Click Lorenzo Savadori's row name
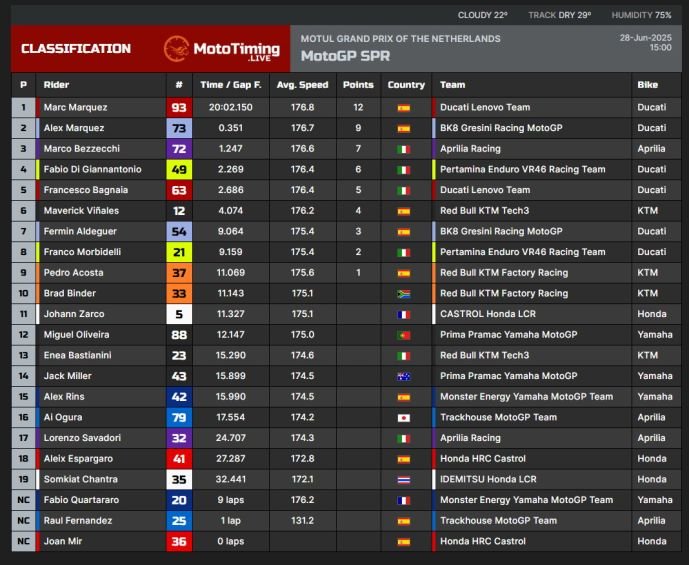This screenshot has height=565, width=689. tap(82, 438)
